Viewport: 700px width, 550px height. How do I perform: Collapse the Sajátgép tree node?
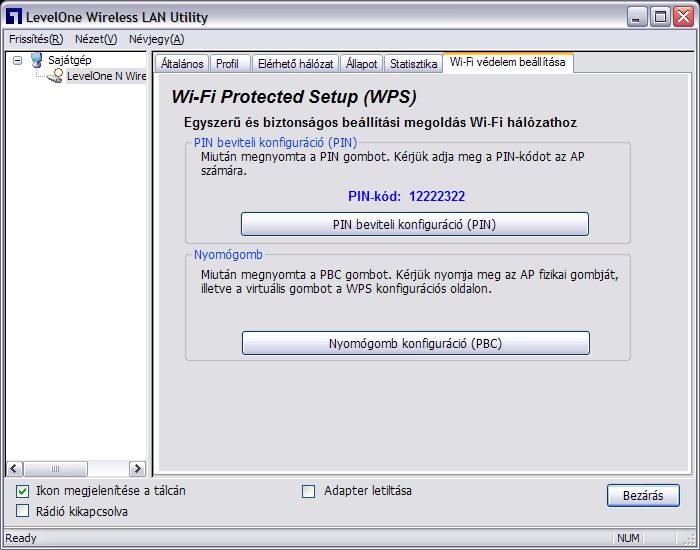coord(17,60)
